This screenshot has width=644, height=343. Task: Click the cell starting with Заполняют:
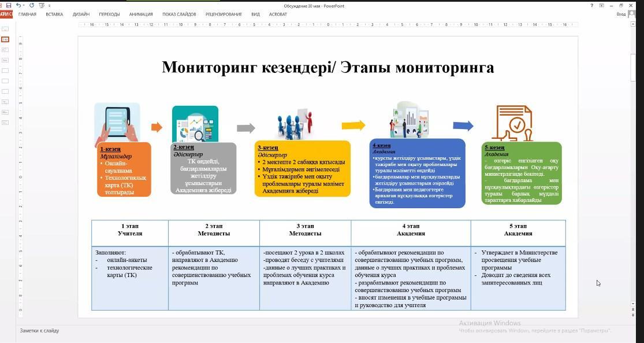tap(130, 278)
